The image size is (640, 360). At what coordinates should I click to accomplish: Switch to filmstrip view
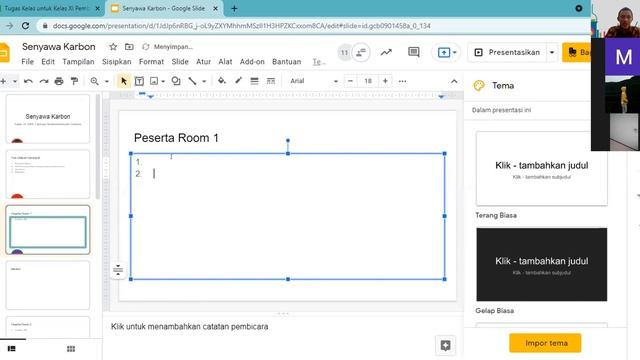(11, 349)
